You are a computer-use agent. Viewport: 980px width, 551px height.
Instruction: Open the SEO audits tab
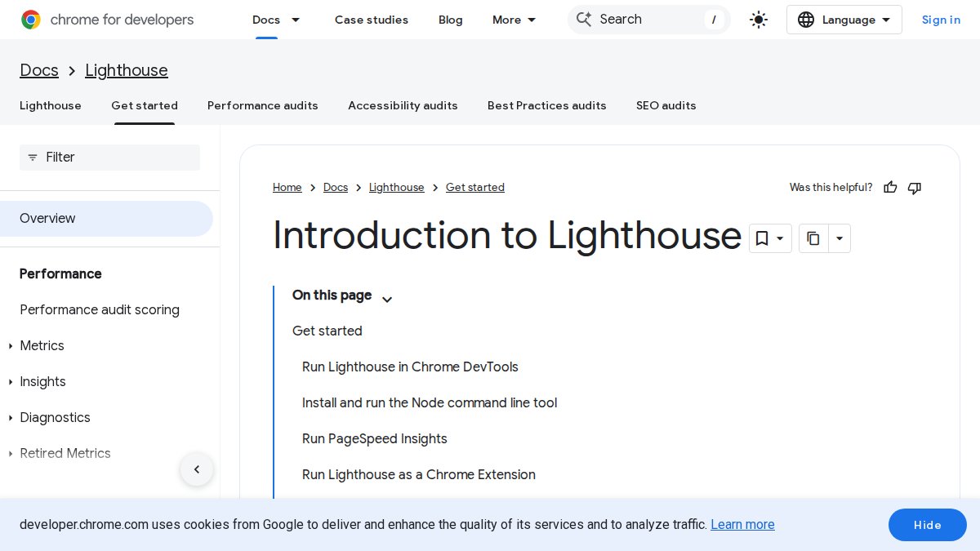[666, 105]
